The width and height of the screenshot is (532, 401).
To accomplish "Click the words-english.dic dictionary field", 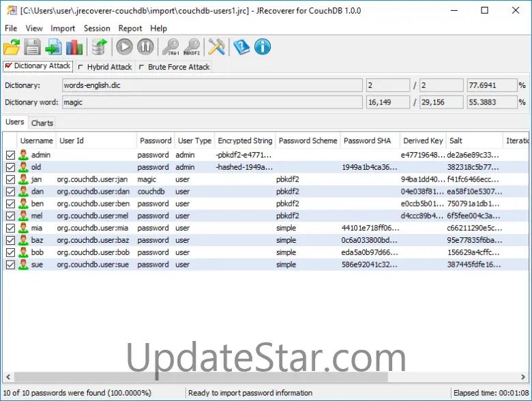I will pyautogui.click(x=212, y=85).
